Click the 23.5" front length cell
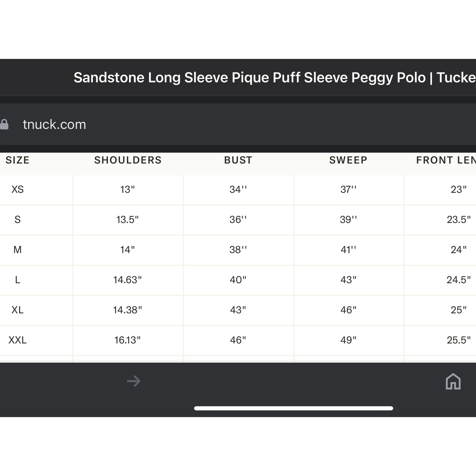Image resolution: width=476 pixels, height=476 pixels. [x=458, y=220]
